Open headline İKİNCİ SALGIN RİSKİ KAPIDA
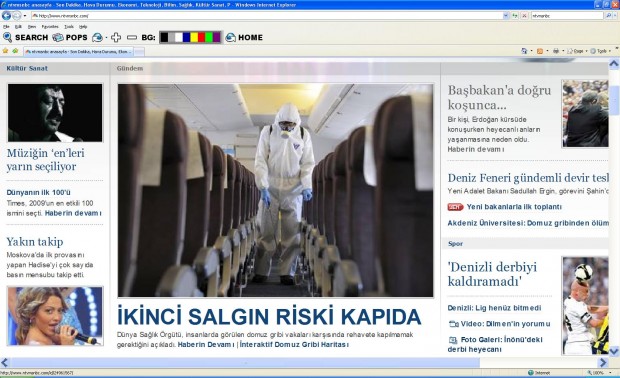This screenshot has width=620, height=378. 269,317
